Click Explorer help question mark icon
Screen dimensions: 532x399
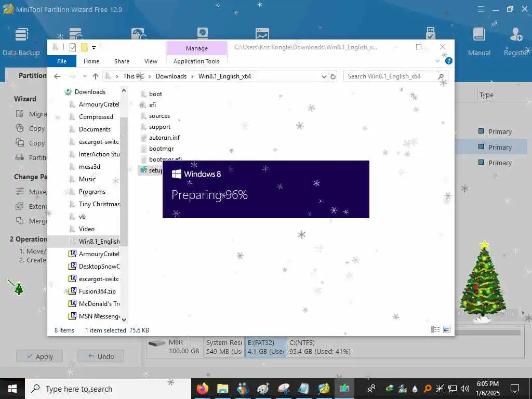click(x=448, y=61)
